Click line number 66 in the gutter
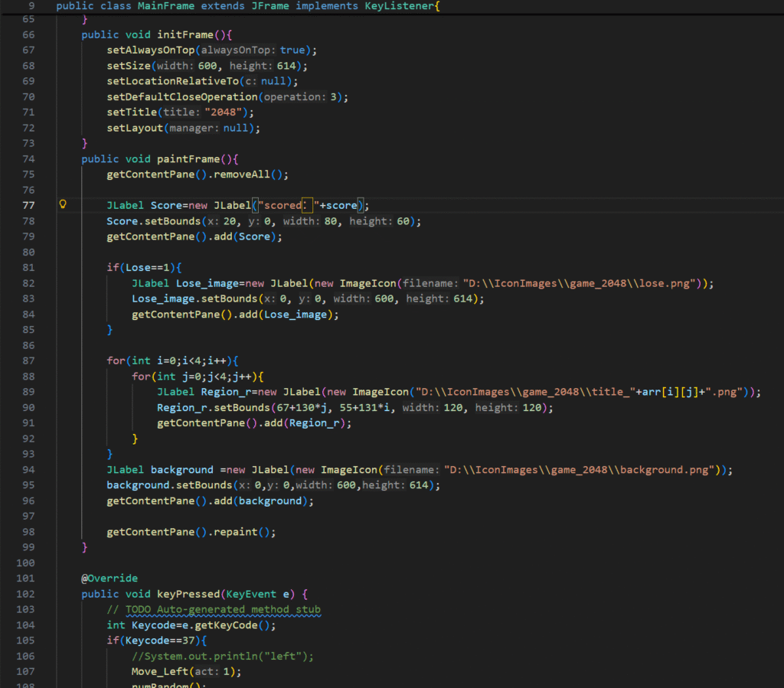This screenshot has width=784, height=688. tap(28, 34)
